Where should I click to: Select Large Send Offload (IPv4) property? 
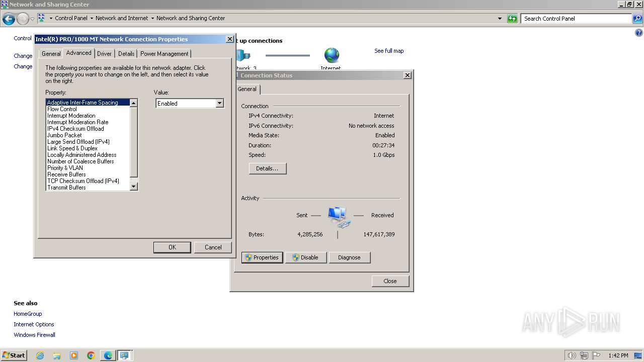pyautogui.click(x=88, y=142)
